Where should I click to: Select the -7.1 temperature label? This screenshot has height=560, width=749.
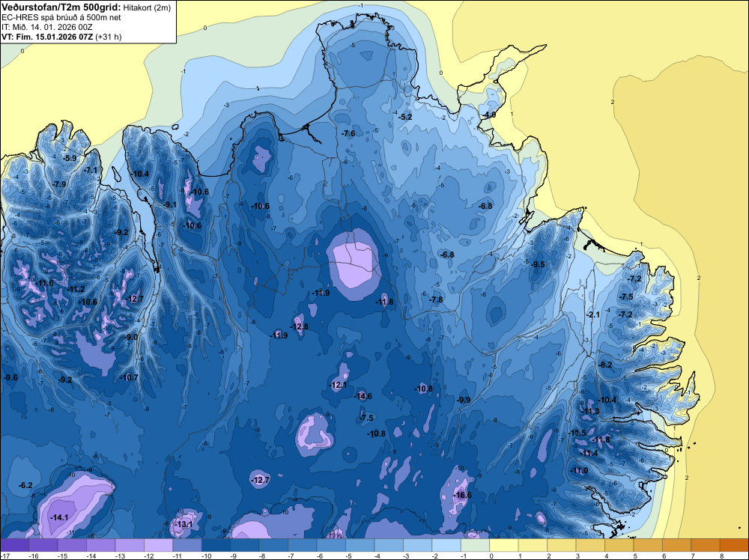pos(90,171)
